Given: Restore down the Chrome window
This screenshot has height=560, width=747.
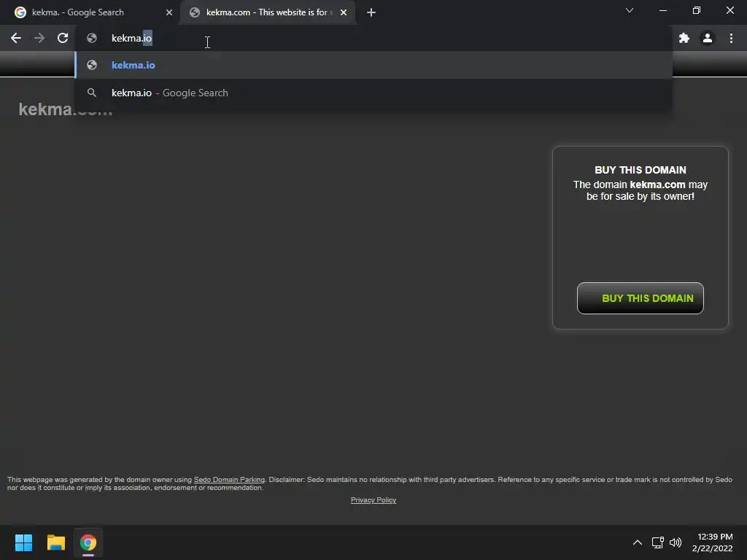Looking at the screenshot, I should click(x=697, y=10).
